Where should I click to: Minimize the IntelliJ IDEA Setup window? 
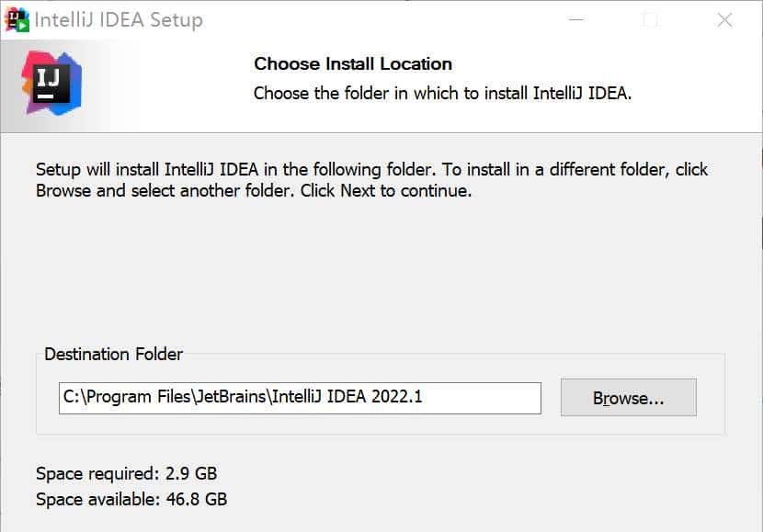coord(576,20)
